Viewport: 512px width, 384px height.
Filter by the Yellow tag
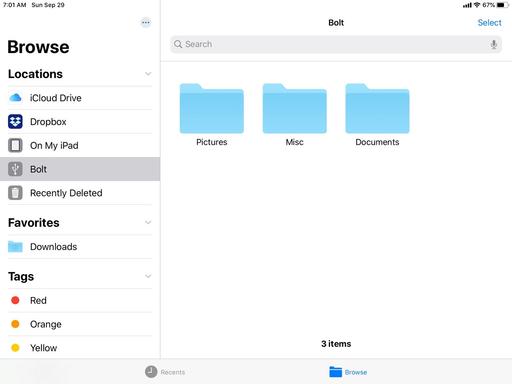pyautogui.click(x=80, y=348)
